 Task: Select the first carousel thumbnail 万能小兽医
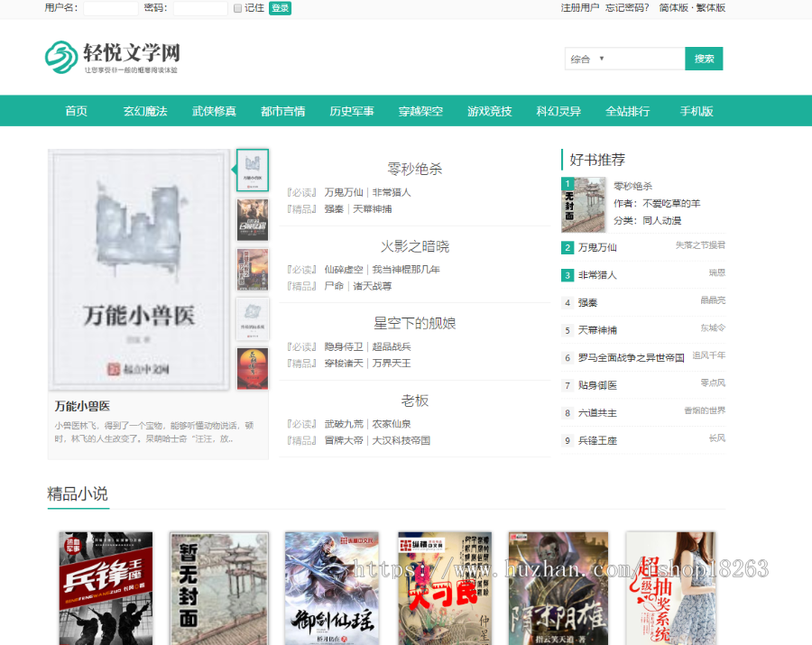coord(253,170)
